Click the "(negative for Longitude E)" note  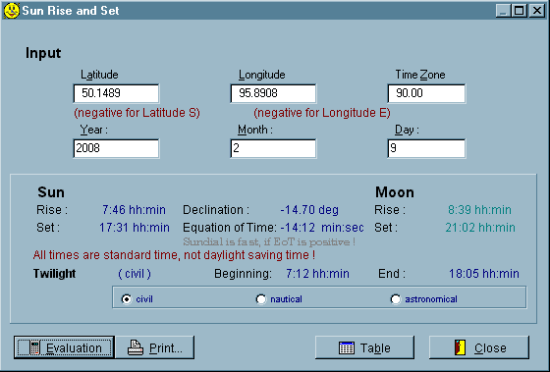(x=322, y=113)
